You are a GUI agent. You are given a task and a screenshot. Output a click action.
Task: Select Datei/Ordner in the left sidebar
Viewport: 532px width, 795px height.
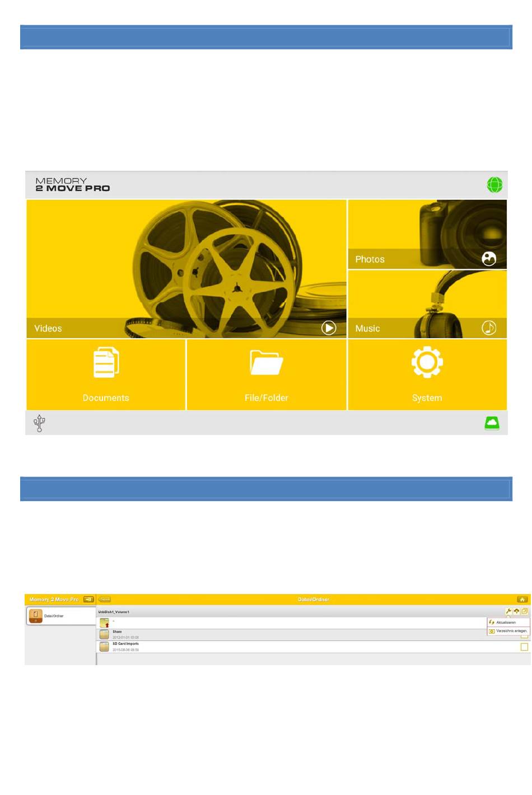coord(60,616)
